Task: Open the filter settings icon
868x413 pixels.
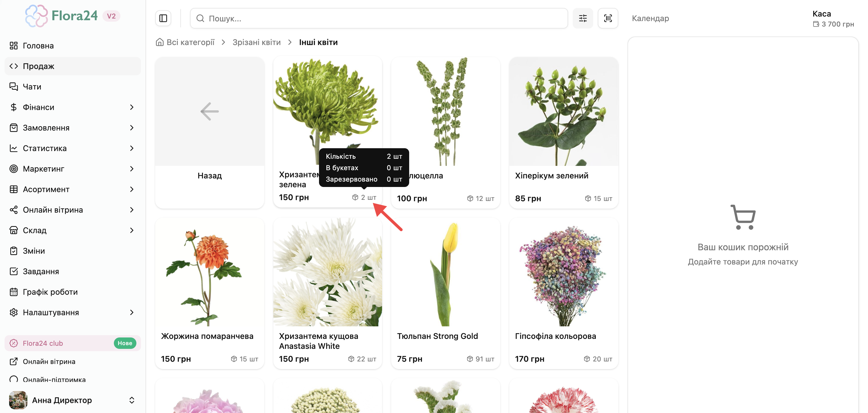Action: 583,18
